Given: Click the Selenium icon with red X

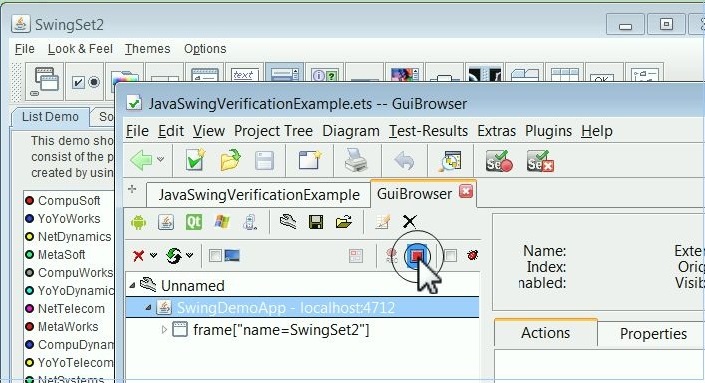Looking at the screenshot, I should 540,161.
